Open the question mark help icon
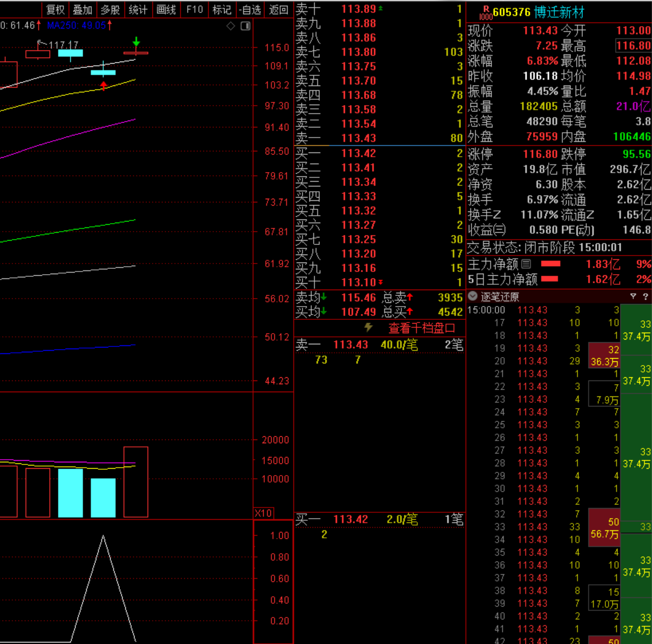 tap(645, 296)
